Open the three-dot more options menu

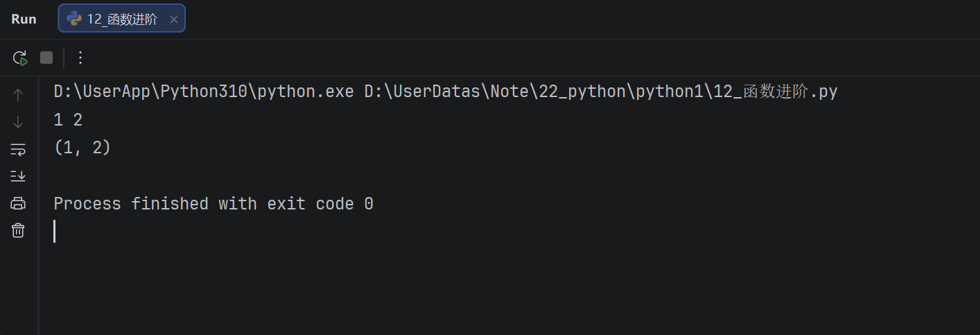[80, 58]
